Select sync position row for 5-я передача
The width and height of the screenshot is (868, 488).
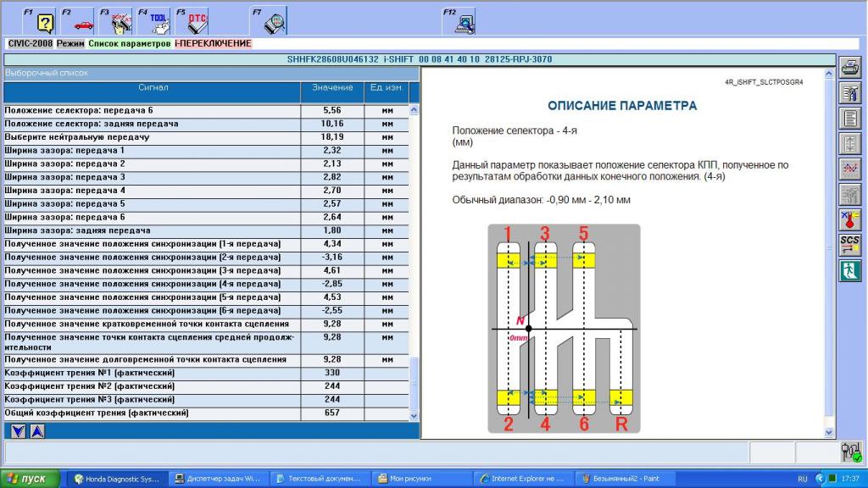[x=206, y=297]
